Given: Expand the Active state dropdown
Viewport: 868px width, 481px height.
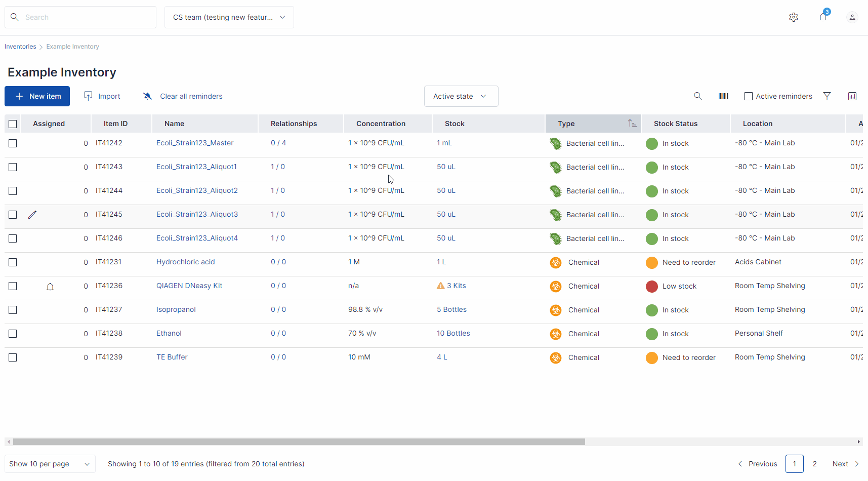Looking at the screenshot, I should click(461, 96).
